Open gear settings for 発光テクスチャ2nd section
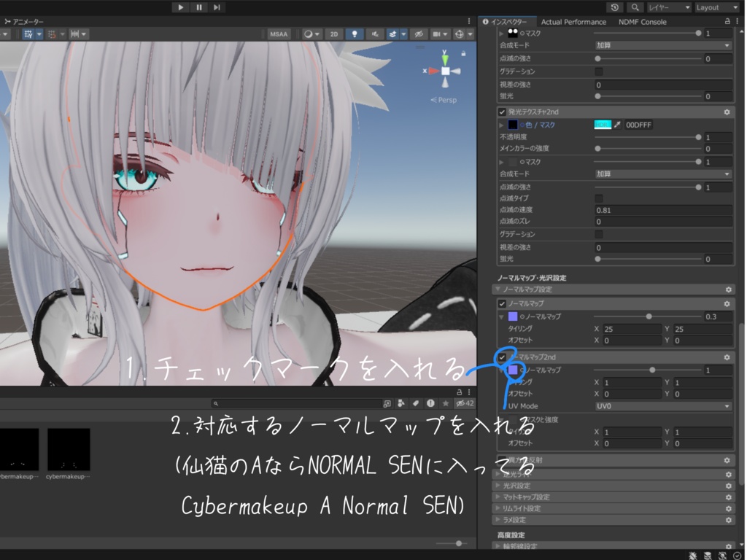Viewport: 747px width, 560px height. [725, 112]
